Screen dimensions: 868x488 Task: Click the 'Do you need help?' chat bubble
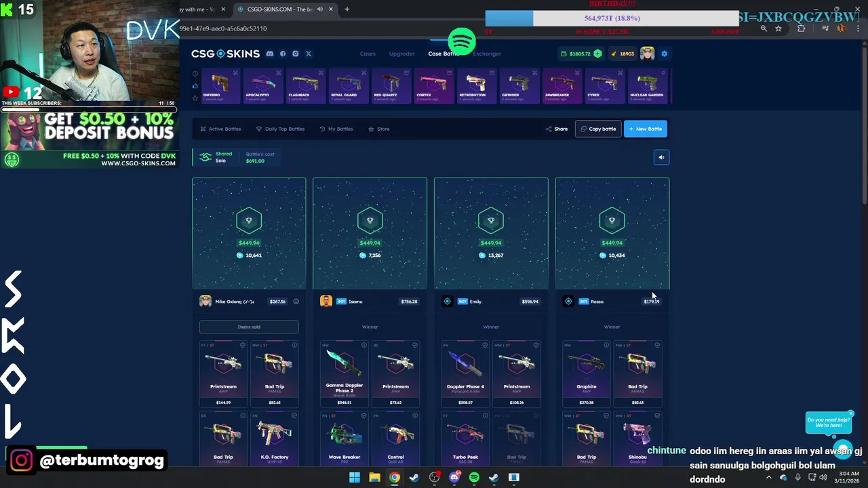click(x=828, y=423)
